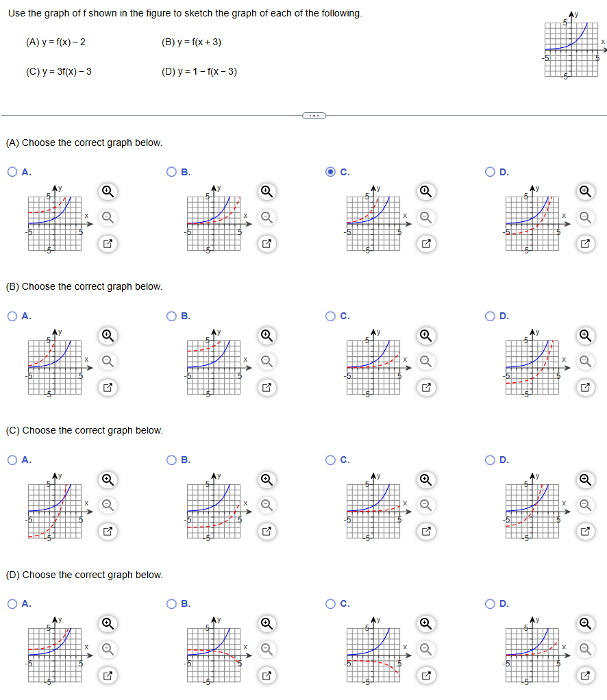The image size is (607, 700).
Task: Click the zoom-in magnifier beside graph B of part (D)
Action: coord(267,624)
